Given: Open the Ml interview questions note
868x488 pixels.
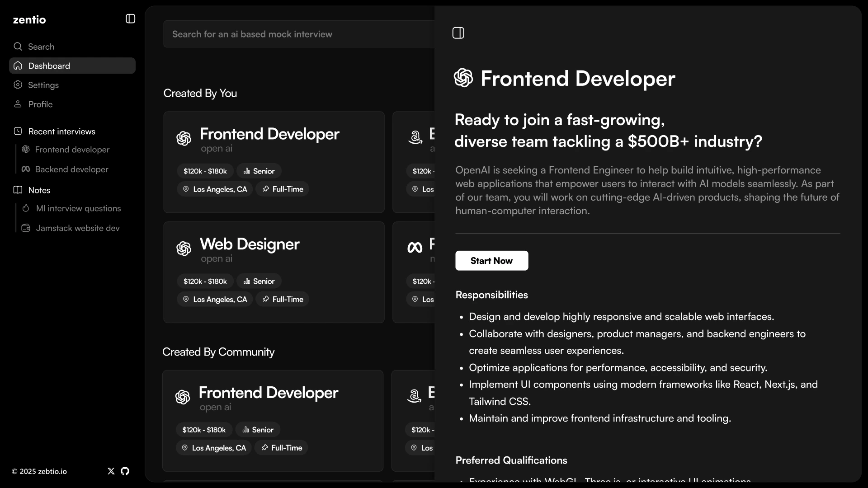Looking at the screenshot, I should point(78,208).
